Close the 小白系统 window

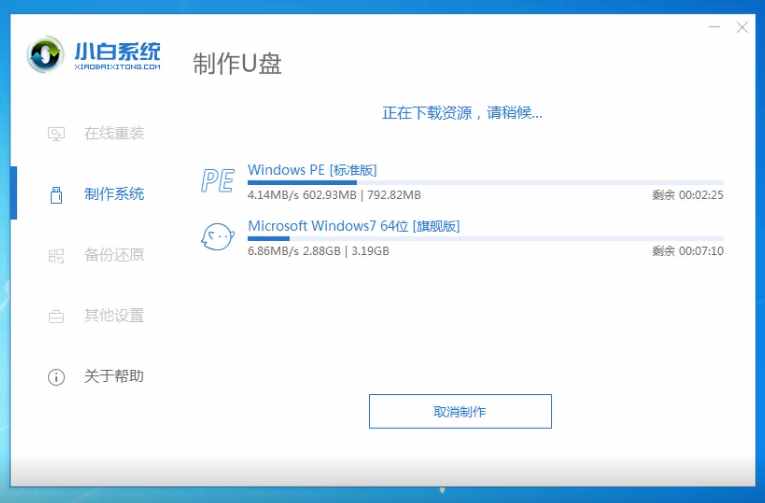point(742,27)
